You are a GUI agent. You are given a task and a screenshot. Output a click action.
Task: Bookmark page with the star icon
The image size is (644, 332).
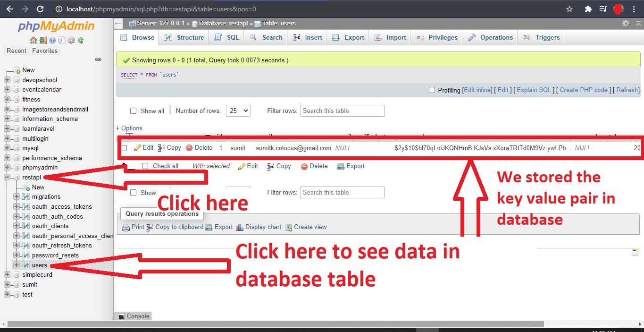(569, 9)
